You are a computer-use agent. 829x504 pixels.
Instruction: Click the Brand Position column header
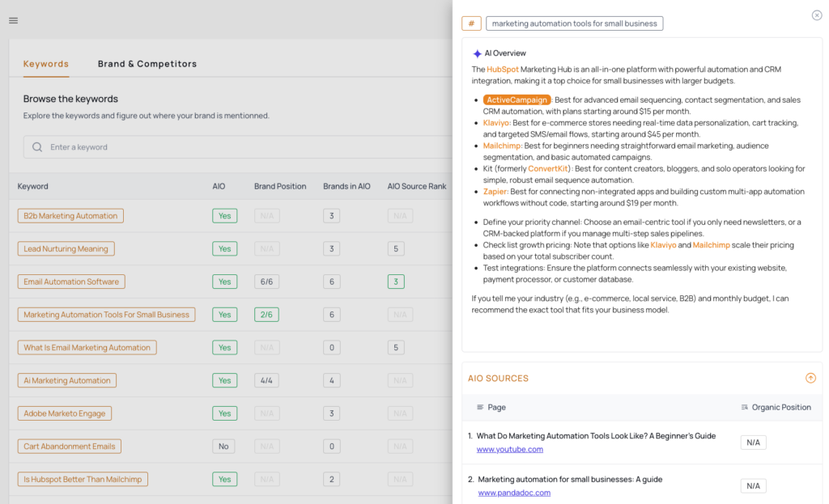[280, 186]
